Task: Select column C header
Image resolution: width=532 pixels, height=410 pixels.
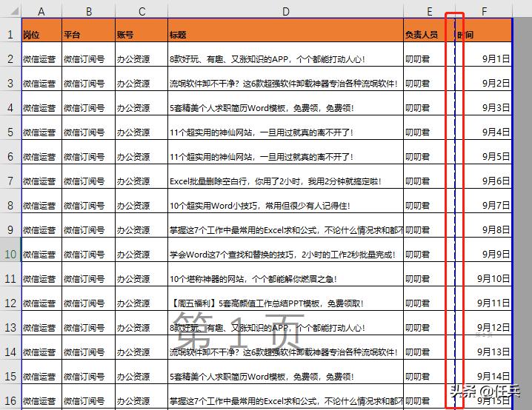Action: [142, 12]
